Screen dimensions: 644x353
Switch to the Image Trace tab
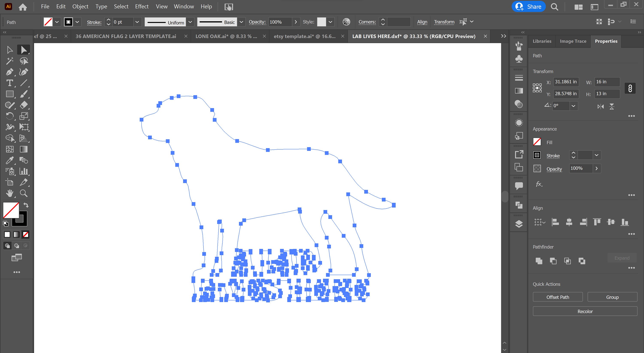[x=573, y=41]
